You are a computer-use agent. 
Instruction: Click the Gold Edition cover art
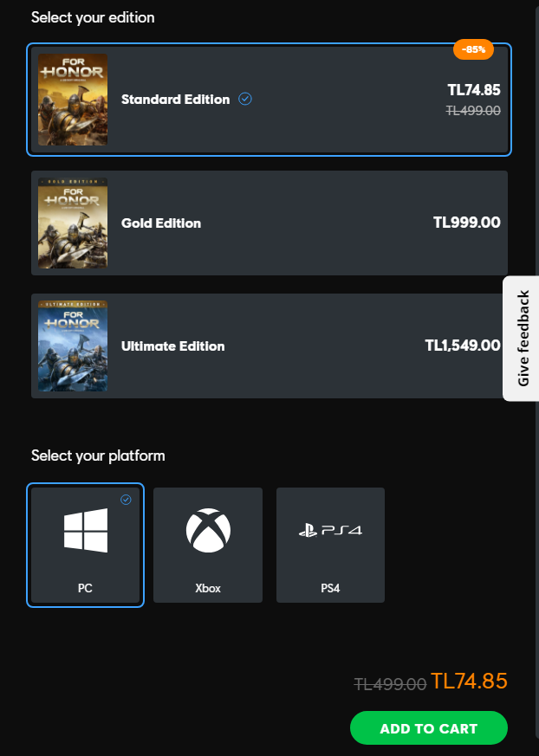click(73, 223)
